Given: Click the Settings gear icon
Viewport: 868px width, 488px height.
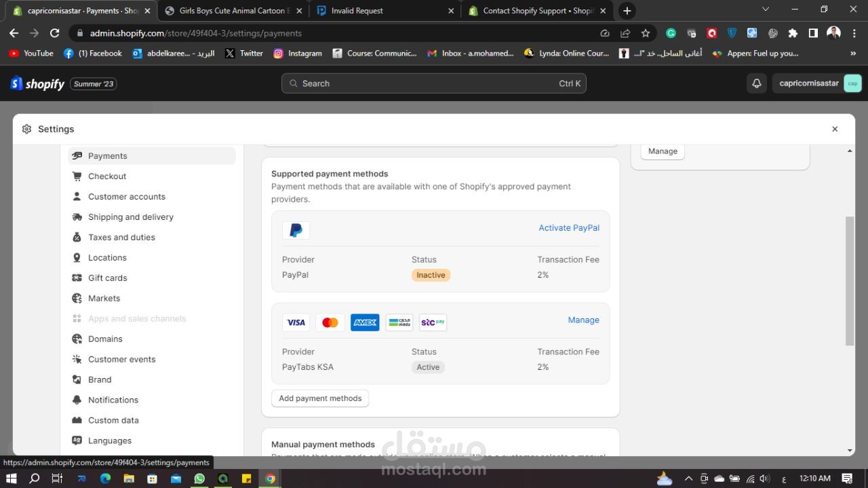Looking at the screenshot, I should click(x=27, y=129).
